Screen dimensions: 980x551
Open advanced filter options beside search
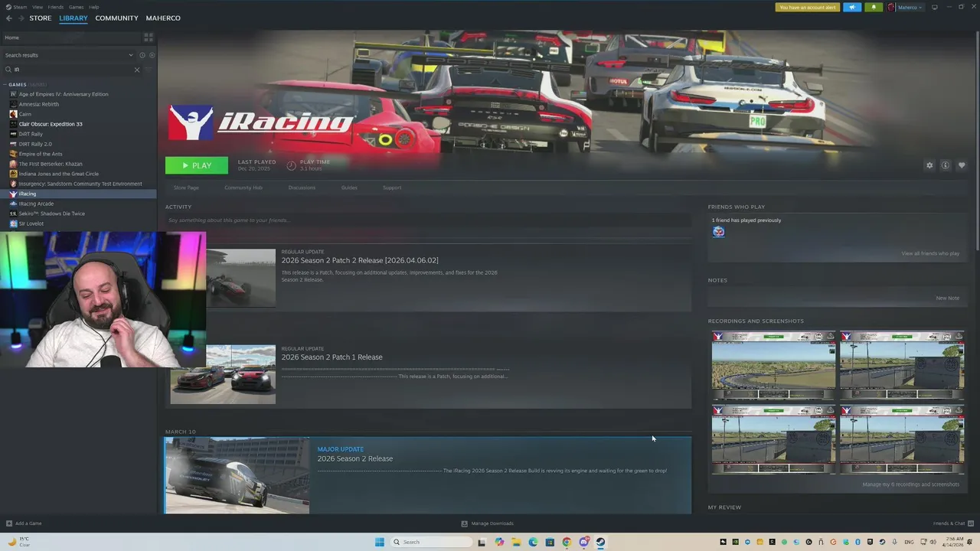(149, 70)
